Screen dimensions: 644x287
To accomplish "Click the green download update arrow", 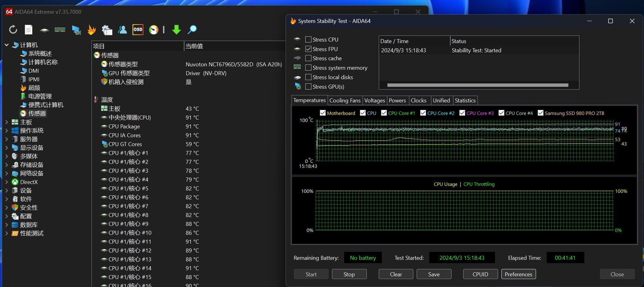I will [x=176, y=30].
